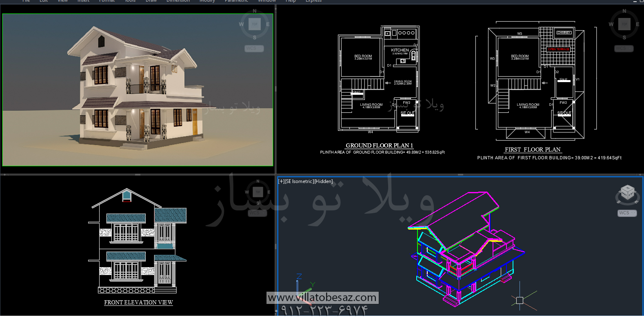Click the 3D ViewCube in the isometric viewport
This screenshot has width=644, height=317.
[x=628, y=192]
